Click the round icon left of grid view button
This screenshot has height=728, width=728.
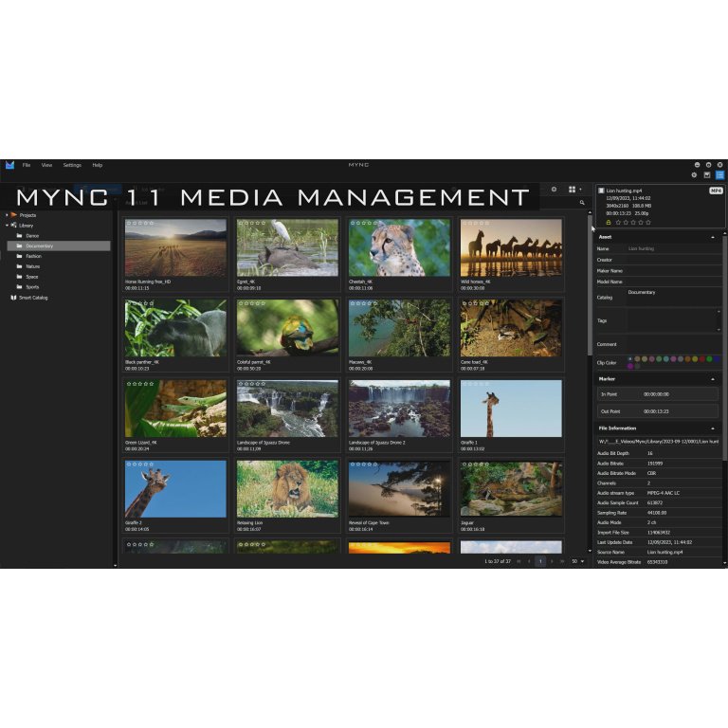point(554,190)
